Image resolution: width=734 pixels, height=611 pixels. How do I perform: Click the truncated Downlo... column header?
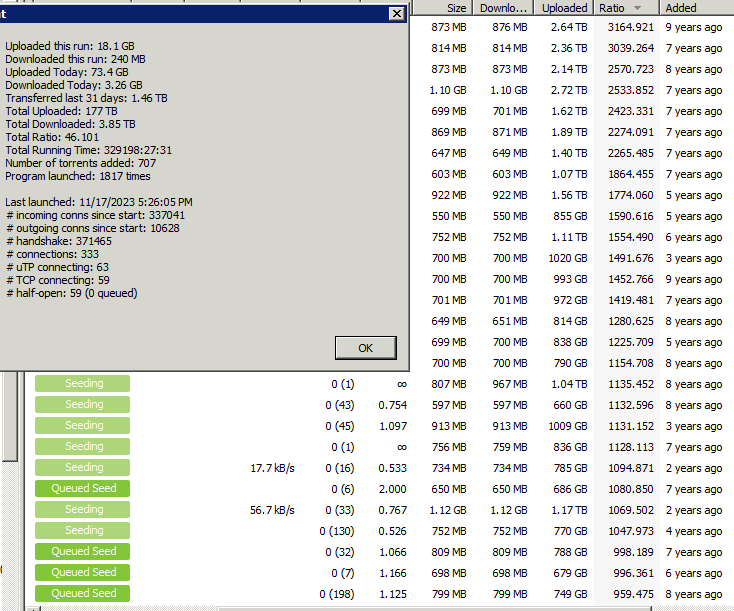click(503, 8)
